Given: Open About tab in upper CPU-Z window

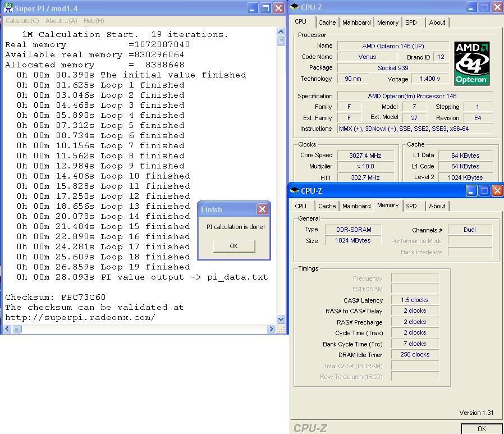Looking at the screenshot, I should pyautogui.click(x=437, y=22).
